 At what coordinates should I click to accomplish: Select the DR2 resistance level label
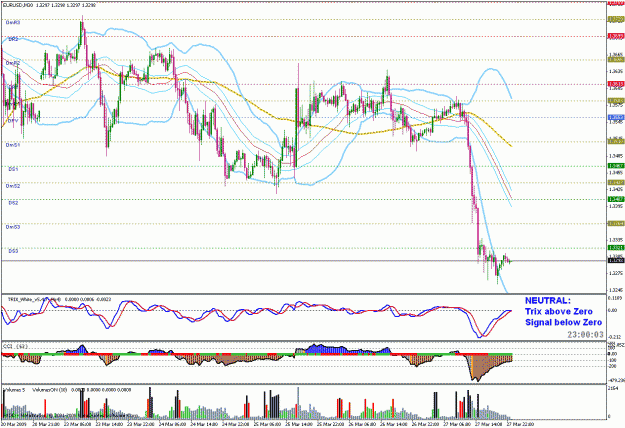[x=13, y=39]
